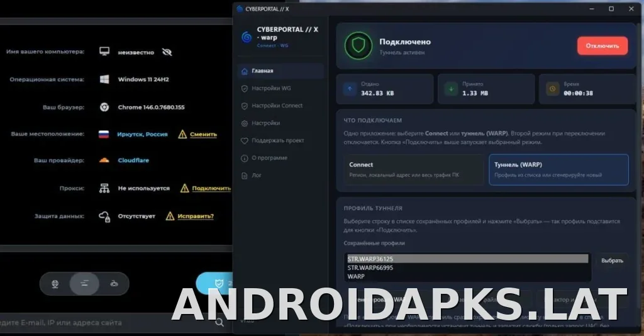Click the gear icon beside Настройки
Viewport: 644px width, 336px height.
245,123
